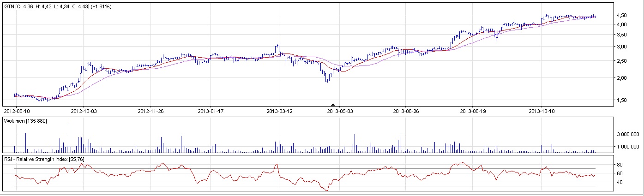The width and height of the screenshot is (644, 196).
Task: Click the RSI - Relative Strength Index title
Action: click(44, 159)
